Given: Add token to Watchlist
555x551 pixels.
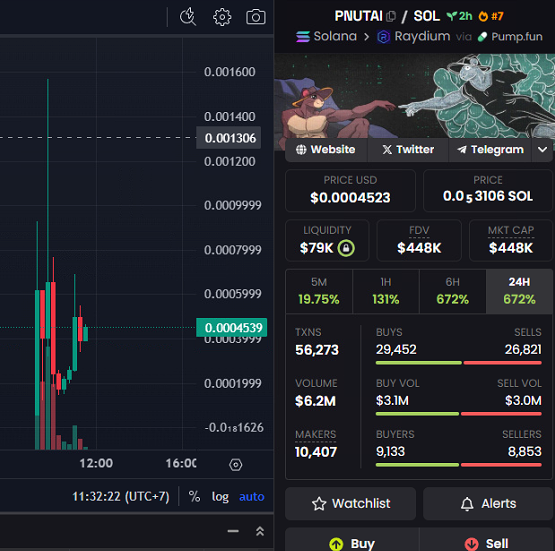Looking at the screenshot, I should pyautogui.click(x=350, y=503).
